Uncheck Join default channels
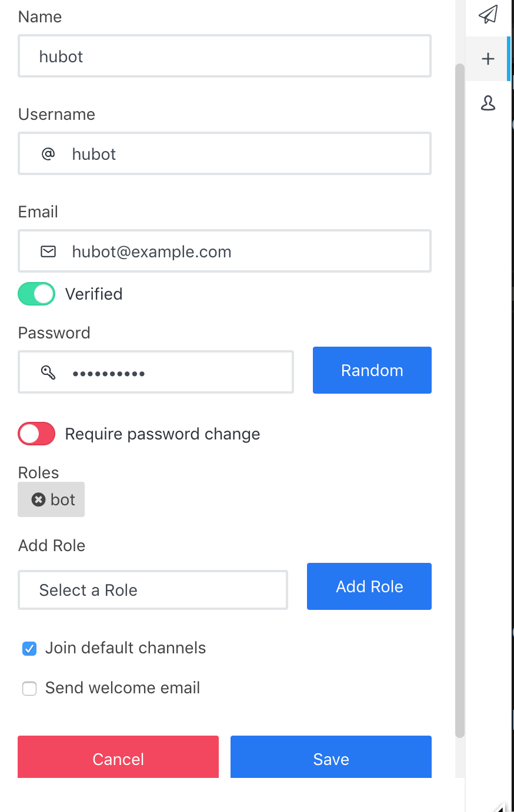514x812 pixels. (x=29, y=648)
